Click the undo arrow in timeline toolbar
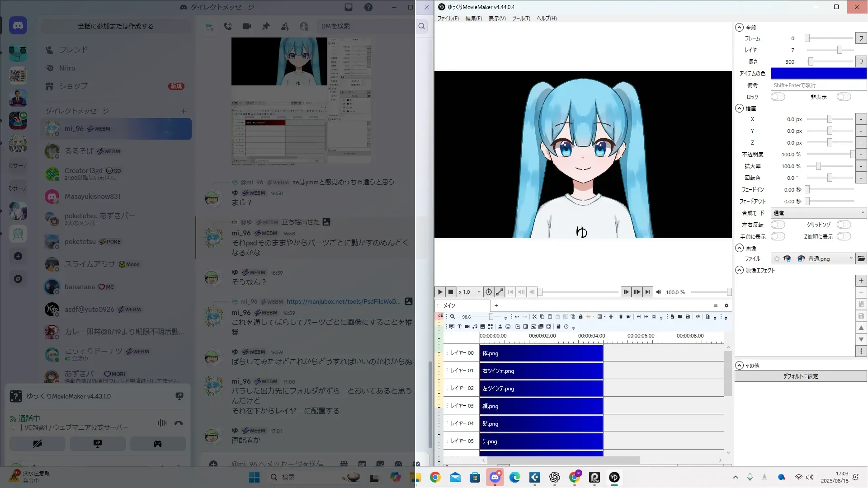The image size is (868, 488). click(x=517, y=317)
